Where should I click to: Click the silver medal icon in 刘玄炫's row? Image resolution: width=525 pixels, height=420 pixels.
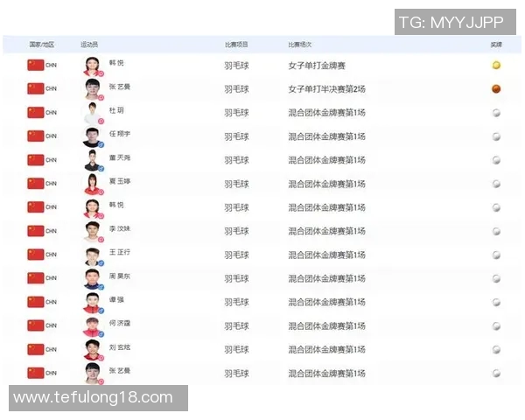coord(496,349)
